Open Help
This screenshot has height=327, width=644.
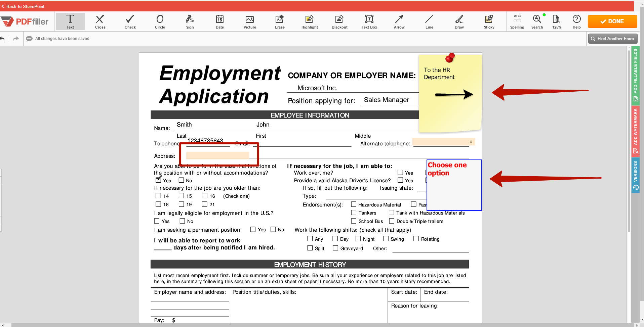pyautogui.click(x=576, y=21)
